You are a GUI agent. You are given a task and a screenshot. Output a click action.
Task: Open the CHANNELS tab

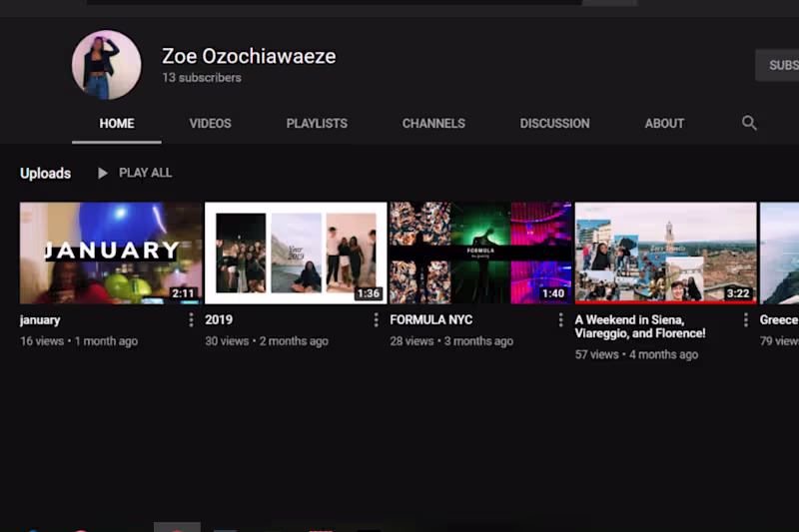[x=433, y=124]
